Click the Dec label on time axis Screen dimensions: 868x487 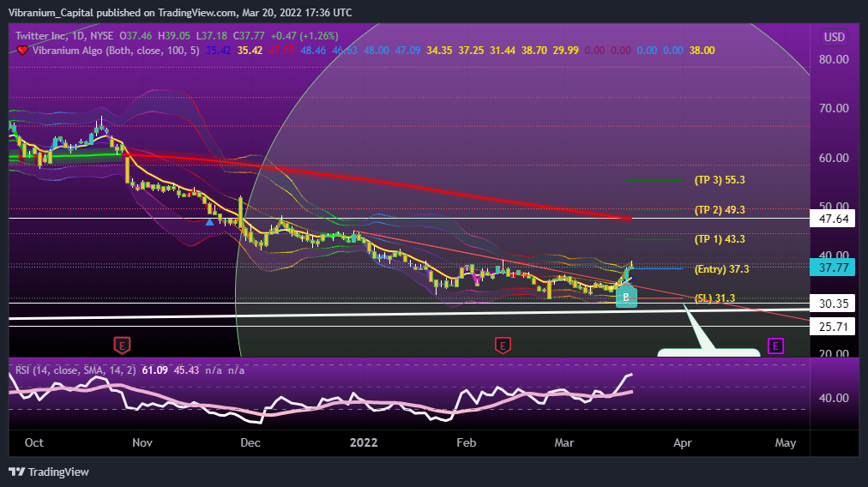click(250, 442)
